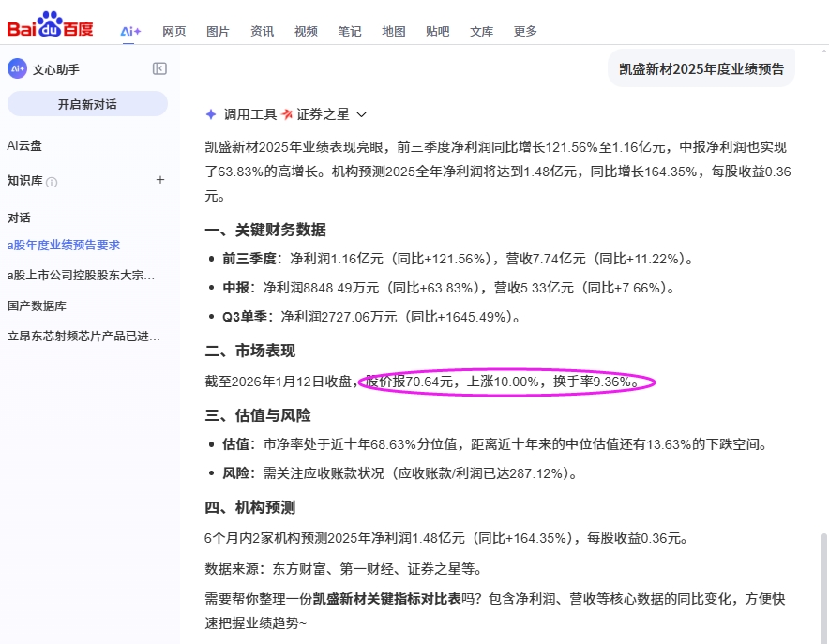Click heading 四、机构预测
Image resolution: width=829 pixels, height=644 pixels.
click(x=250, y=507)
